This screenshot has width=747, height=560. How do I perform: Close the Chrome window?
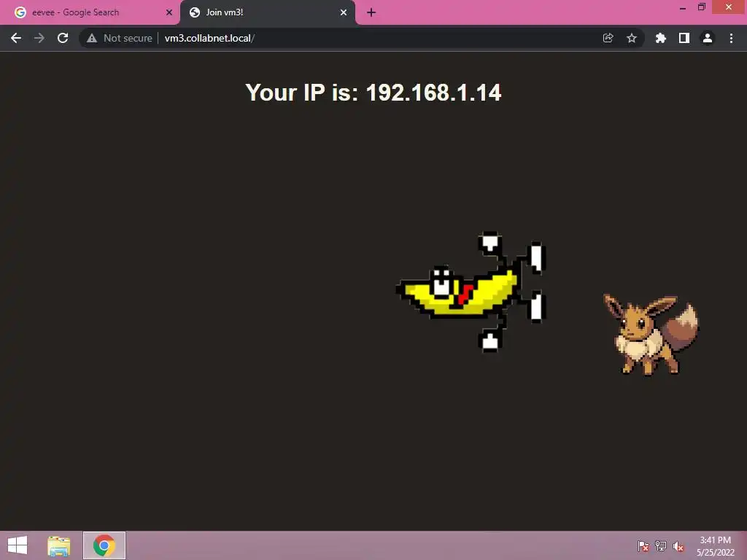click(729, 7)
